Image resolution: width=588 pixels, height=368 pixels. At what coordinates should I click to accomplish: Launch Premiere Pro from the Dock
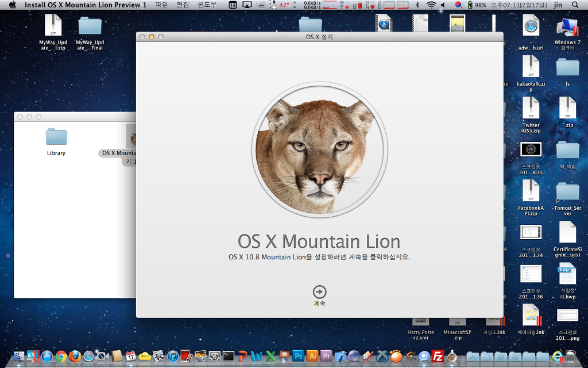coord(326,356)
